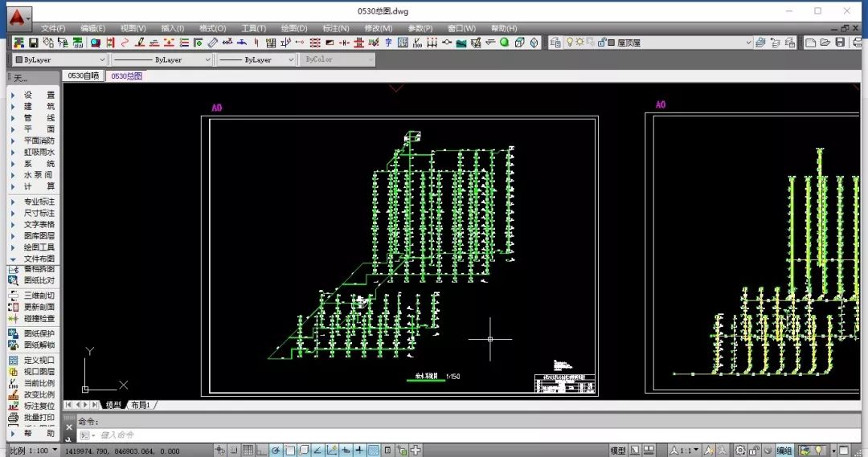This screenshot has height=457, width=868.
Task: Click the blue 字 text tool icon
Action: tap(389, 43)
